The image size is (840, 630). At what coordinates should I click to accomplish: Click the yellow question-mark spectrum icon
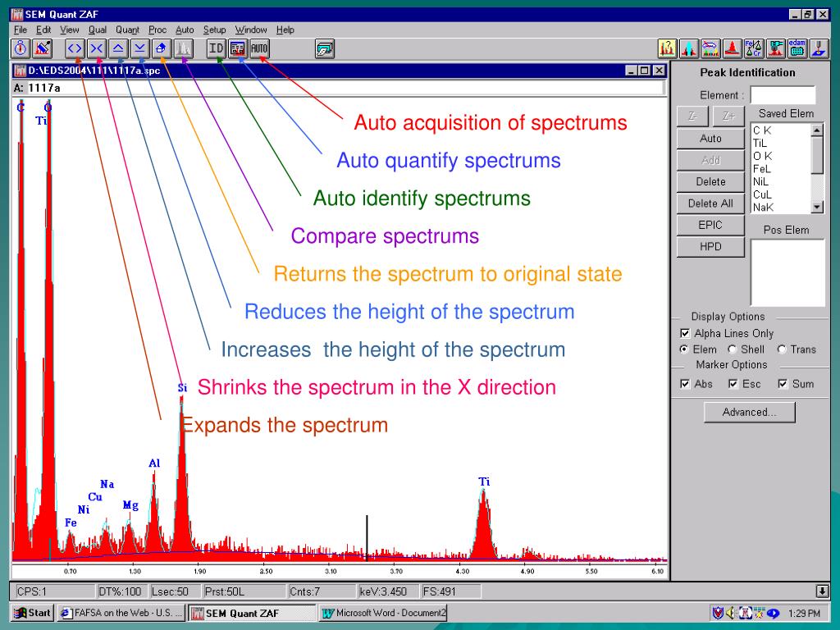click(x=668, y=48)
